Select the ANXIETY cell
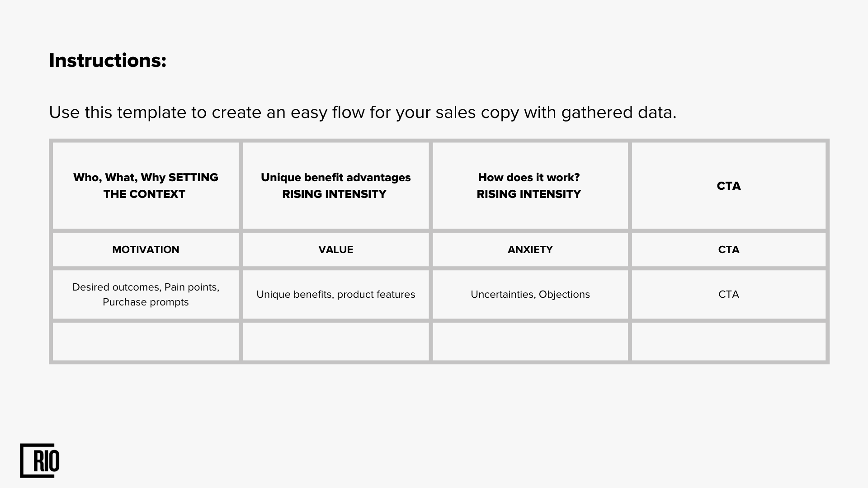This screenshot has height=488, width=868. [x=530, y=249]
